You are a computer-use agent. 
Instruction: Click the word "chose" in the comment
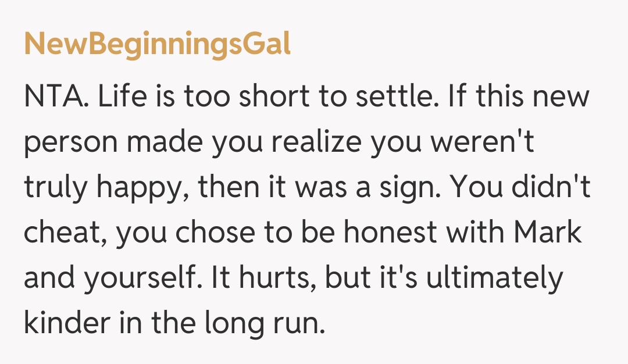coord(213,234)
